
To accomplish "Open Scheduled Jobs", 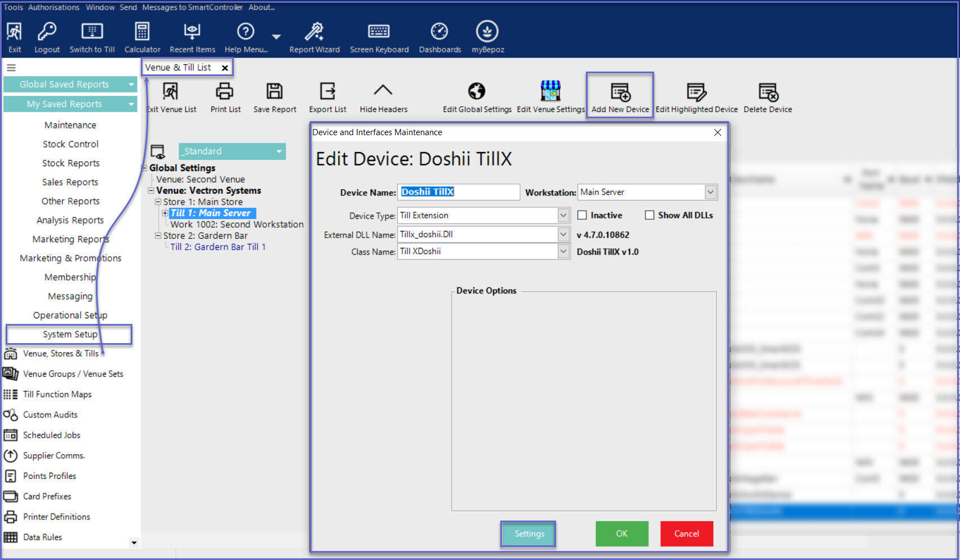I will tap(51, 435).
